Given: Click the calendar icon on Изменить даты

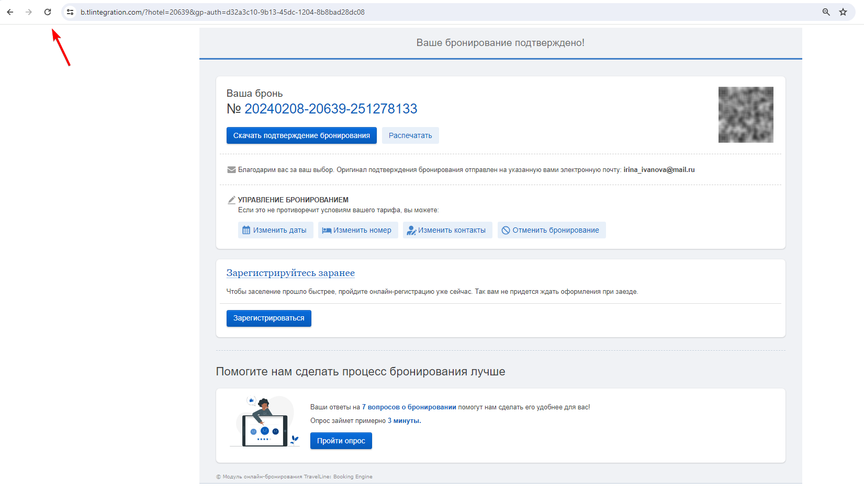Looking at the screenshot, I should point(246,230).
